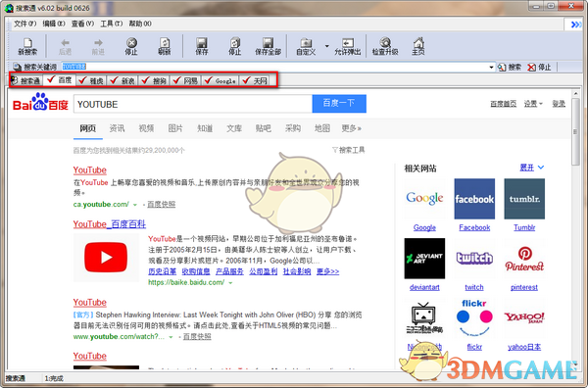This screenshot has width=588, height=388.
Task: Switch to Baidu 贴吧 tab
Action: click(264, 128)
